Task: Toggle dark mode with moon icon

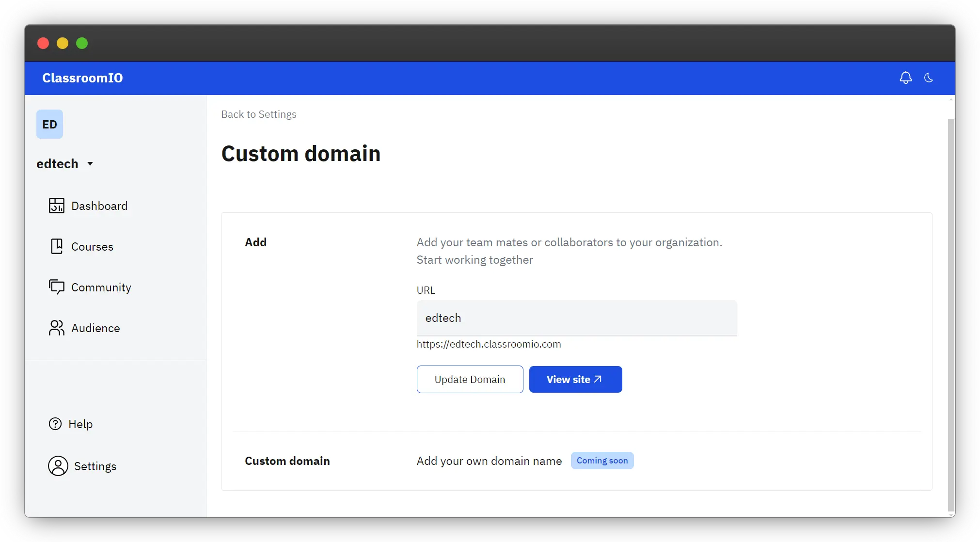Action: [929, 78]
